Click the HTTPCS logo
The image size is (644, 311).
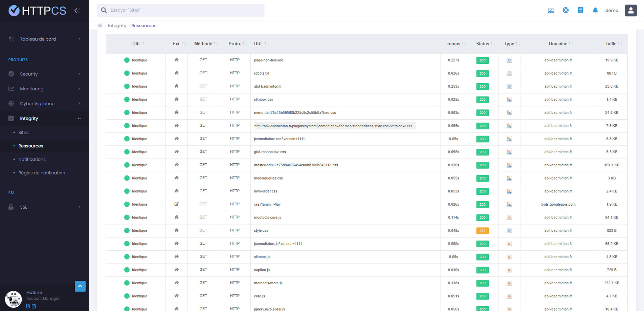tap(37, 11)
